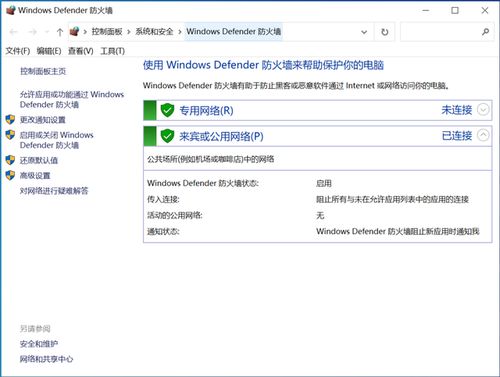Click the back navigation arrow
This screenshot has height=377, width=500.
13,32
